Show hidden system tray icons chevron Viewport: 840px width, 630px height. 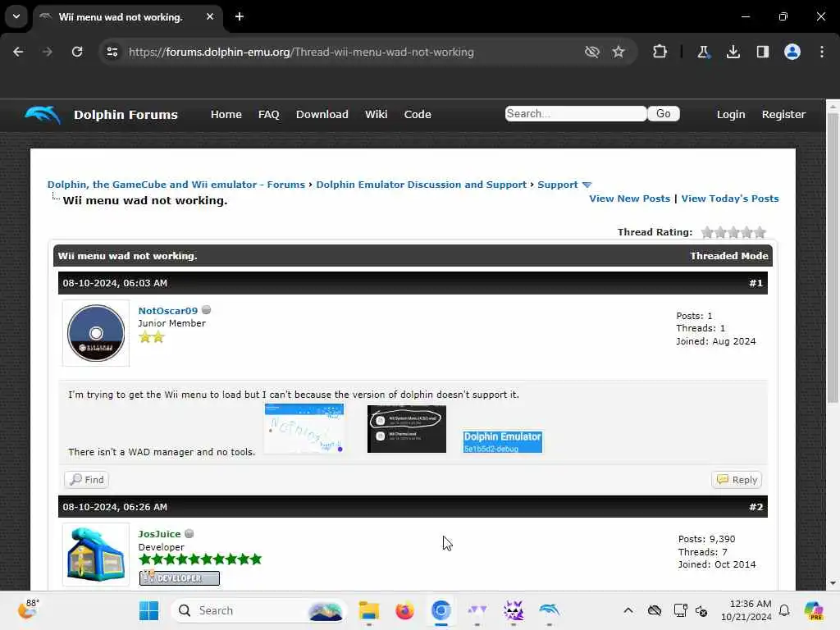[x=628, y=610]
